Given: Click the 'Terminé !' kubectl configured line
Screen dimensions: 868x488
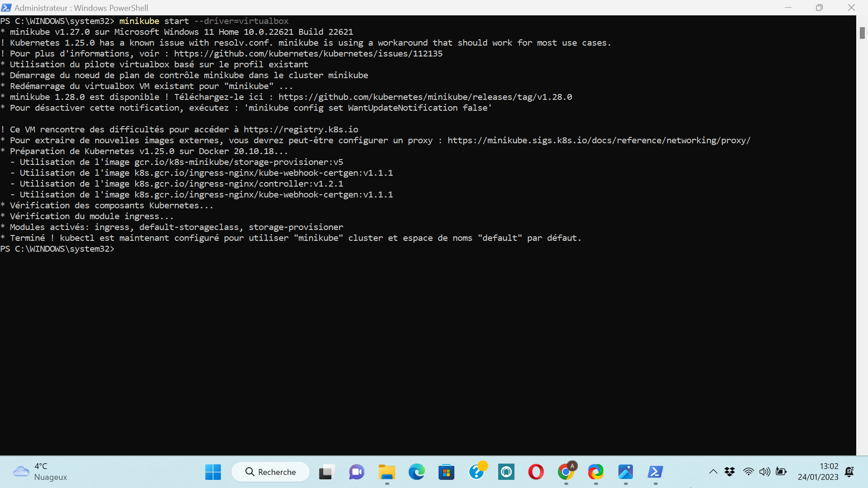Looking at the screenshot, I should [x=291, y=238].
